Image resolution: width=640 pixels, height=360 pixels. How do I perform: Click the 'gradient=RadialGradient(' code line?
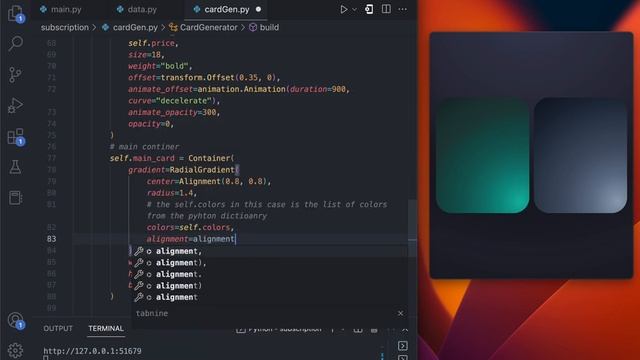[184, 169]
